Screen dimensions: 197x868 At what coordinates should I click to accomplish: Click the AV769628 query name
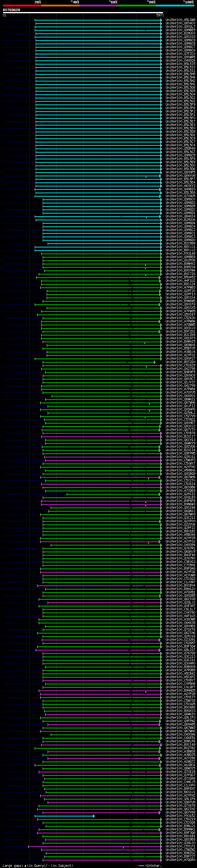point(11,10)
